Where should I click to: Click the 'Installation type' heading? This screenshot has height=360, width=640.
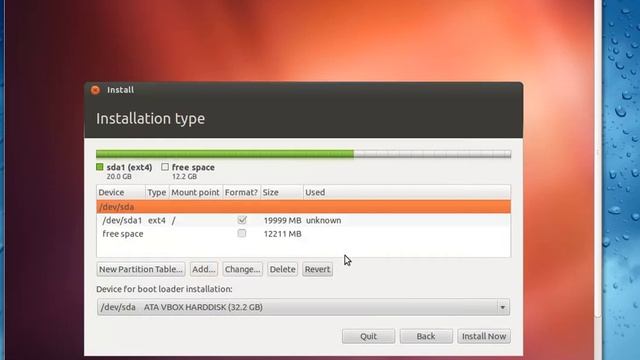151,119
